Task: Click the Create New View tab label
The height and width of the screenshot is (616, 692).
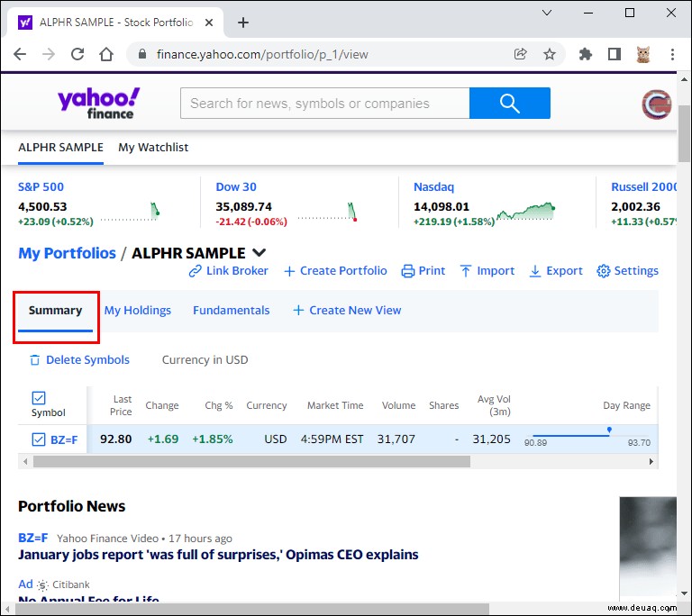Action: (355, 310)
